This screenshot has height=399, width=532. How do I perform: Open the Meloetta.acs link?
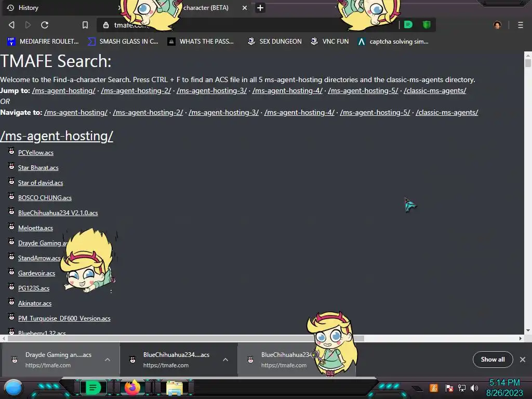click(35, 228)
